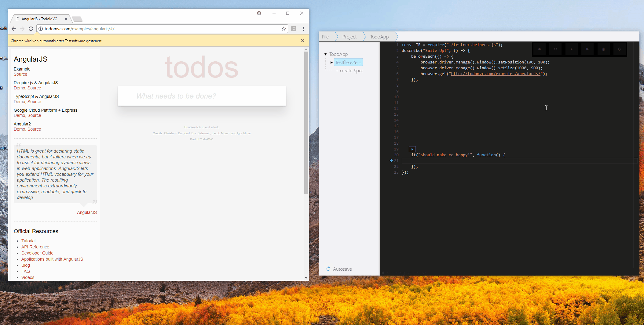Image resolution: width=644 pixels, height=325 pixels.
Task: Open the Angular2 Demo link
Action: point(19,129)
